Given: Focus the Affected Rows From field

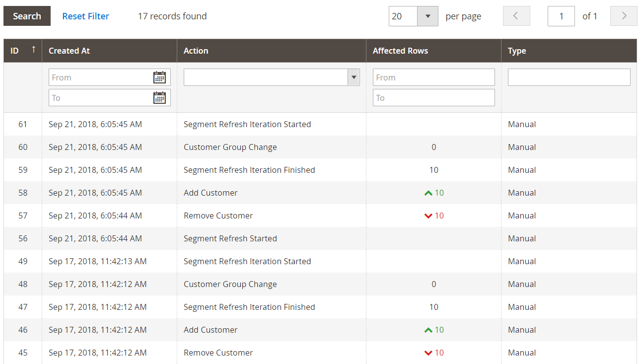Looking at the screenshot, I should (x=434, y=77).
